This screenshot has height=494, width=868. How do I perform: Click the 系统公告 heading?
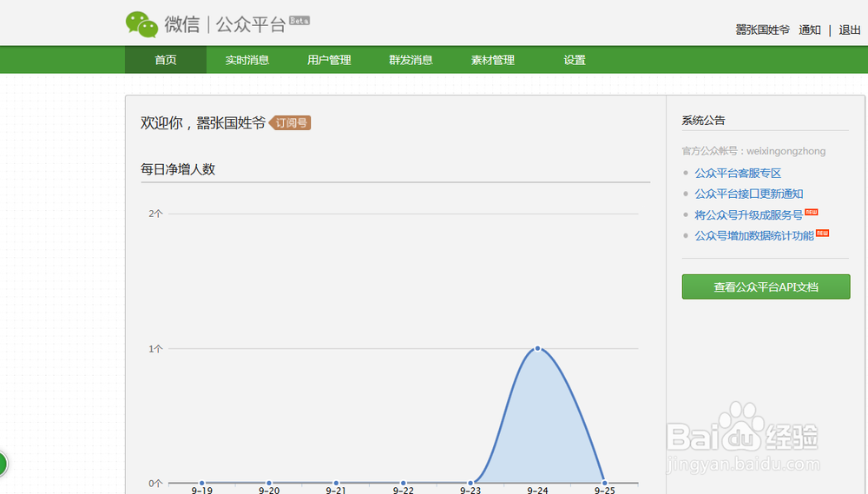(x=703, y=120)
